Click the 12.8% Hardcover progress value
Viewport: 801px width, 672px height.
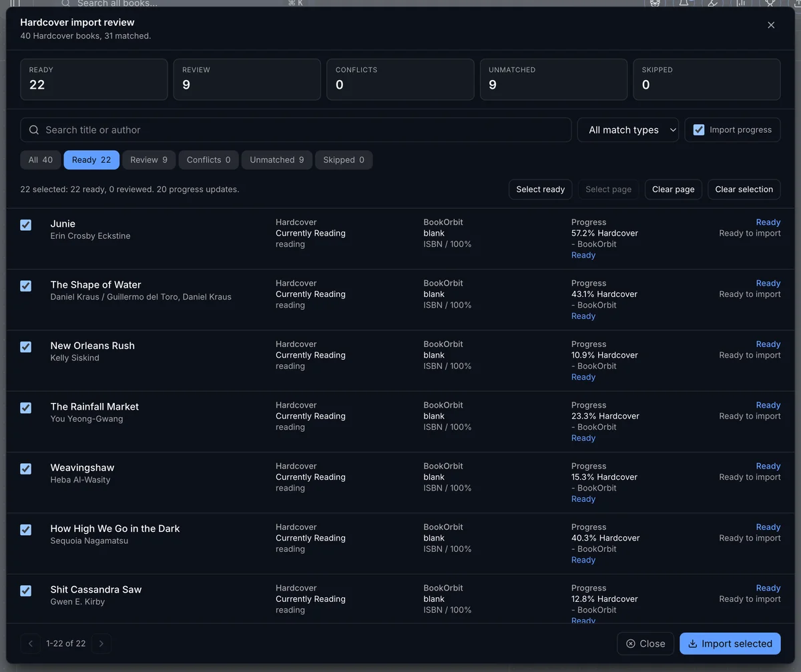(605, 599)
